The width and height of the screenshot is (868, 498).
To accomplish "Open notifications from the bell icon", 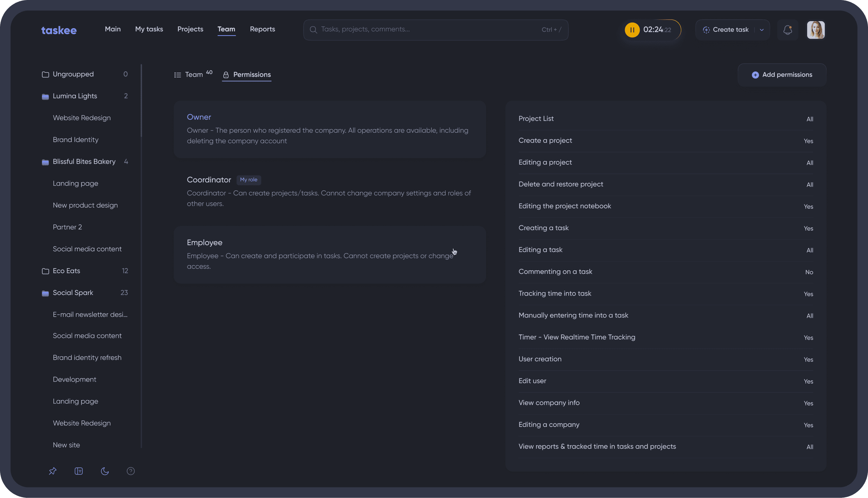I will 787,30.
